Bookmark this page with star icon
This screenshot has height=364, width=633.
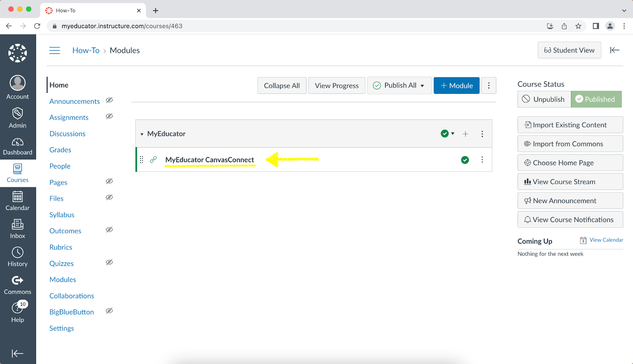[578, 26]
